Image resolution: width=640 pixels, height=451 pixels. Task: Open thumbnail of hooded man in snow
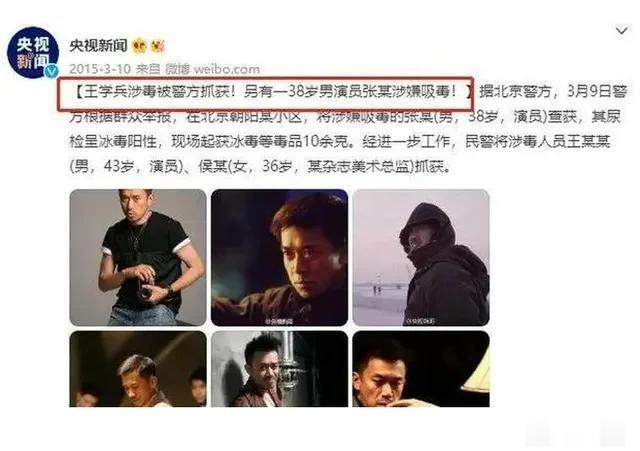click(x=421, y=257)
